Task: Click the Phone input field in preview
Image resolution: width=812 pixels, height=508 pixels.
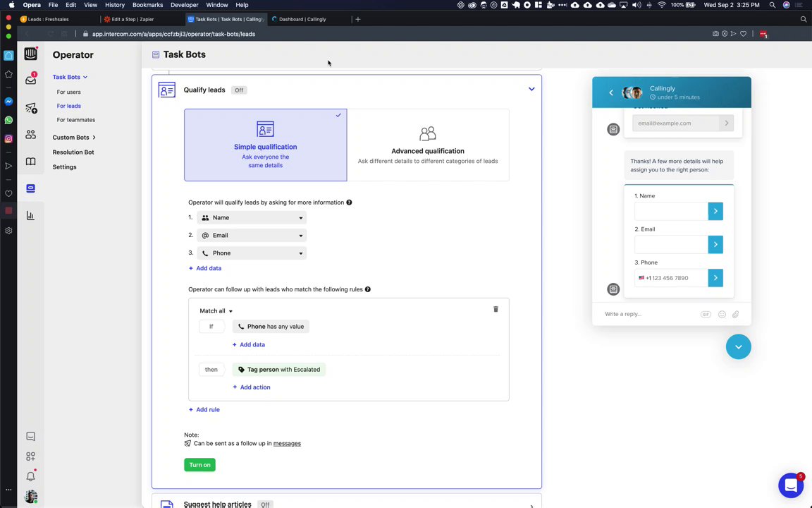Action: (x=671, y=278)
